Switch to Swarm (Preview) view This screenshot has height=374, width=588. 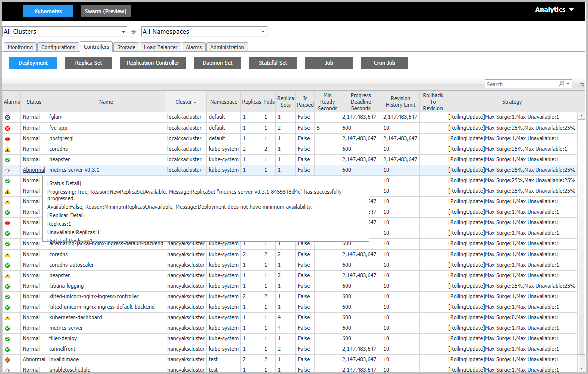pyautogui.click(x=105, y=11)
